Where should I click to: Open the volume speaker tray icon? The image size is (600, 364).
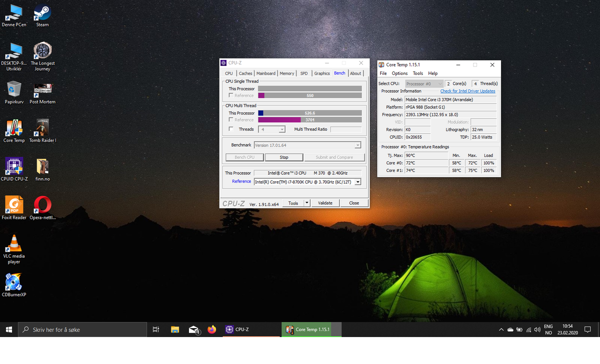point(537,330)
